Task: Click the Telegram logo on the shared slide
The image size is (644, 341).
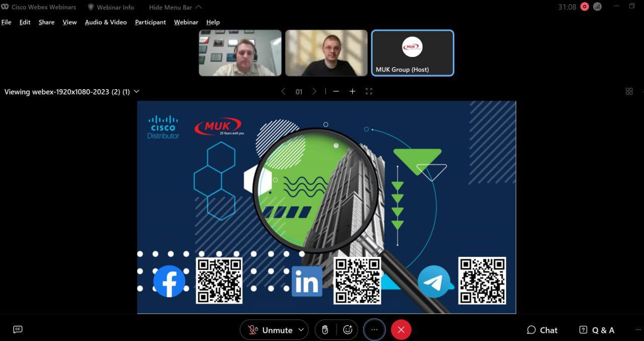Action: (434, 282)
